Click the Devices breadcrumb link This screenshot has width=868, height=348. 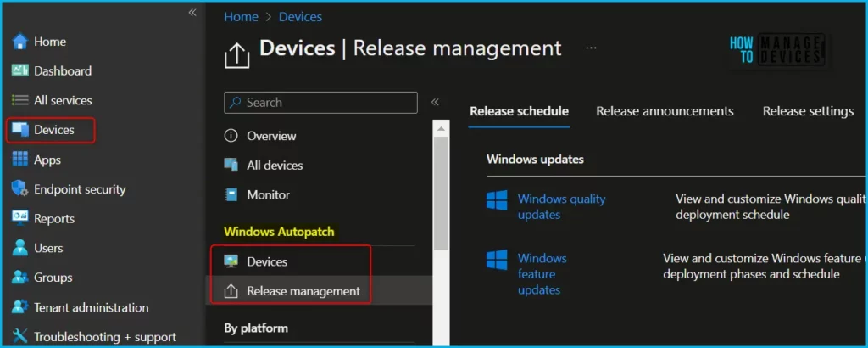pos(300,17)
